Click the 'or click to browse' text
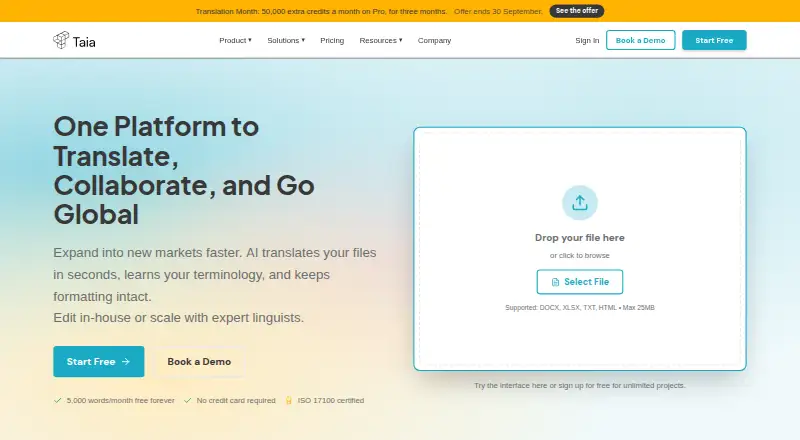The height and width of the screenshot is (440, 800). click(580, 255)
